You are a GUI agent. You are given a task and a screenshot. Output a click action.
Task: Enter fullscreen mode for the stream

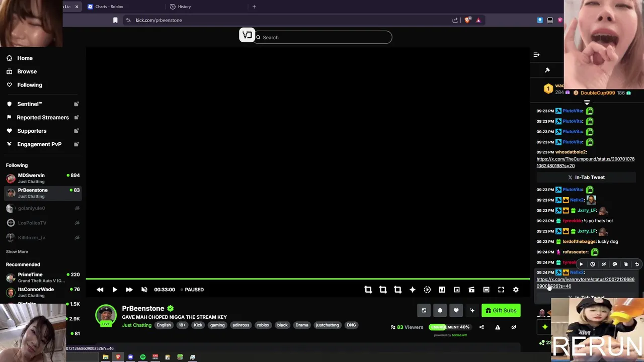pos(501,290)
